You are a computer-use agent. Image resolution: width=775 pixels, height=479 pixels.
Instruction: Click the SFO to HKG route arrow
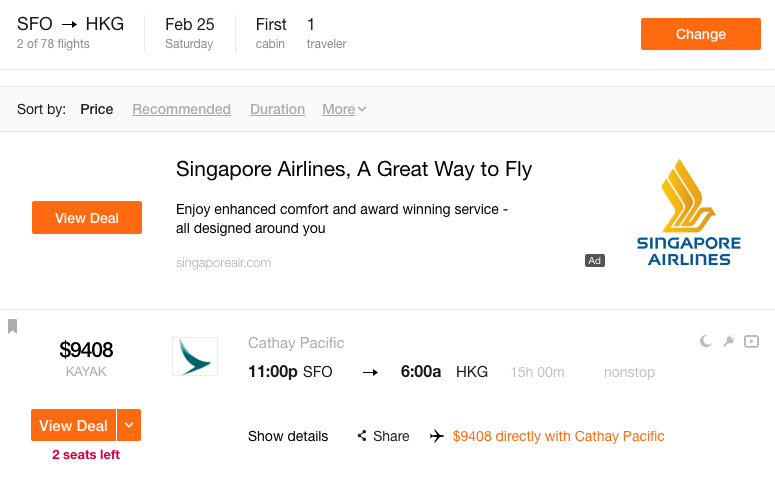pyautogui.click(x=69, y=24)
